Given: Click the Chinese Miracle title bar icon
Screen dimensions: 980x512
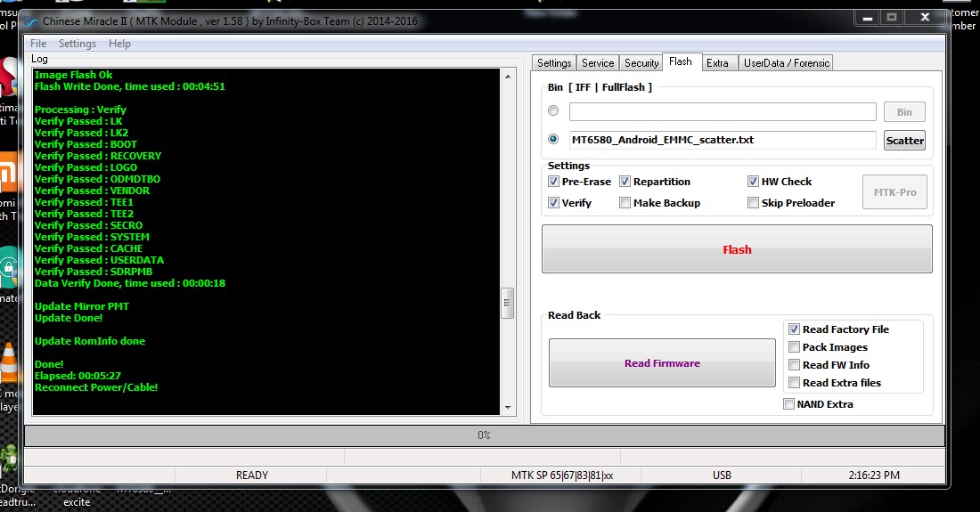Looking at the screenshot, I should click(30, 22).
